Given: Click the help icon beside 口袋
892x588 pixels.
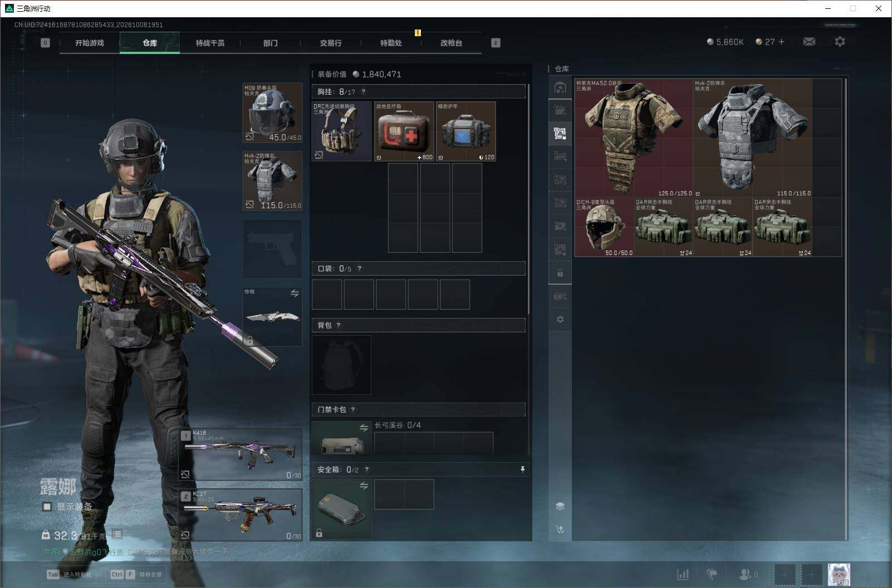Looking at the screenshot, I should (360, 268).
